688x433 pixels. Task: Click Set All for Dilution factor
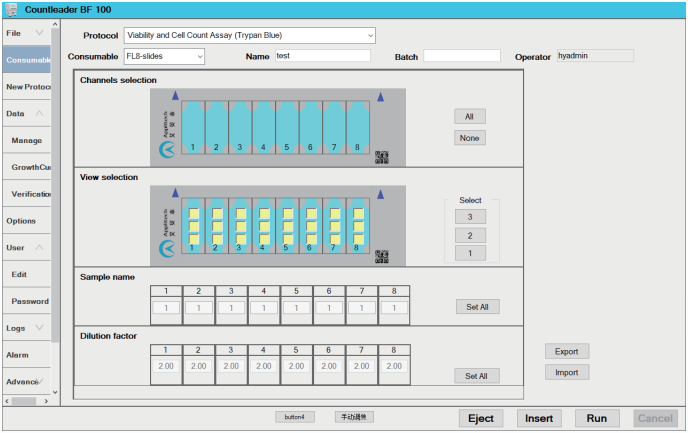click(477, 376)
